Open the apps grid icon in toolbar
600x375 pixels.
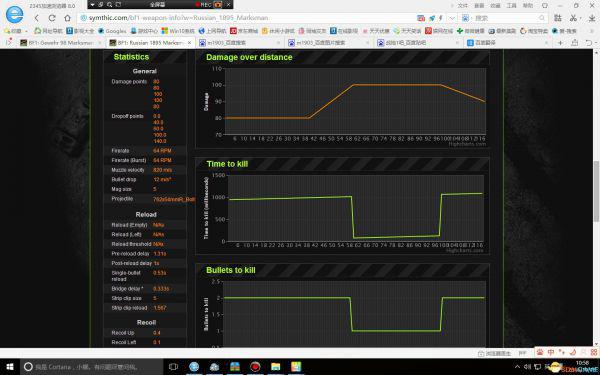pos(558,18)
